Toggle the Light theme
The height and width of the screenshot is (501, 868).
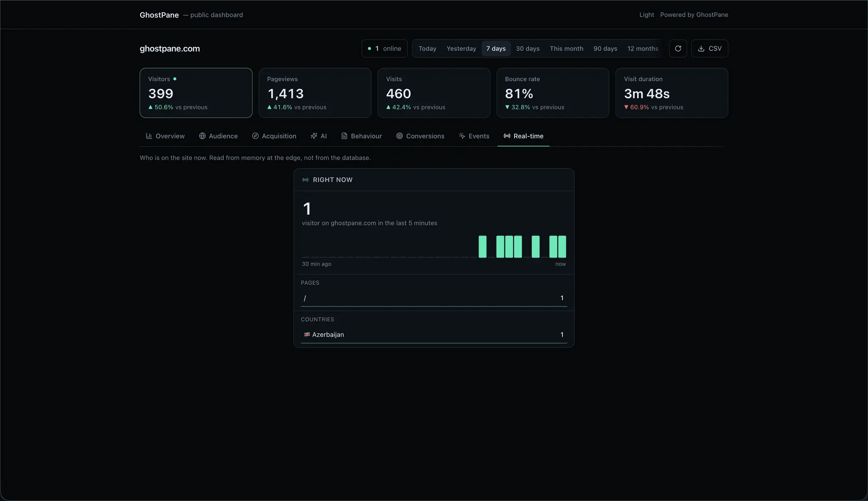click(646, 15)
